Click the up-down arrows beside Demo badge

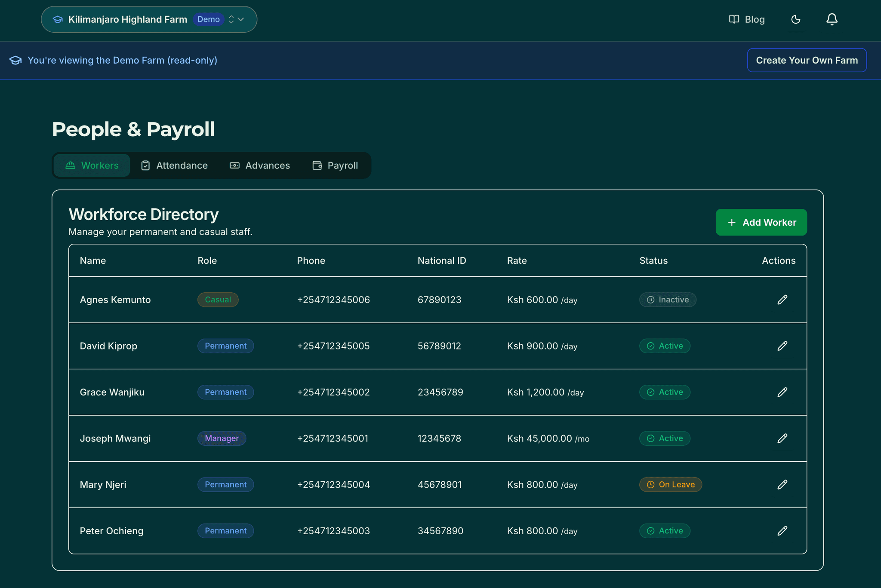(231, 19)
